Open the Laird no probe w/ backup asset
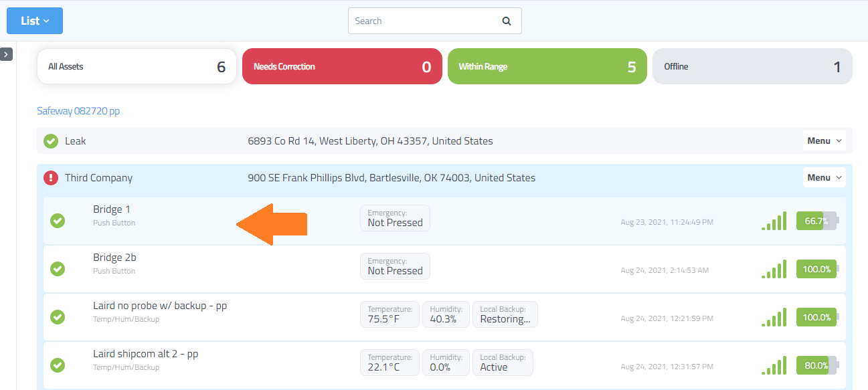 pos(160,306)
